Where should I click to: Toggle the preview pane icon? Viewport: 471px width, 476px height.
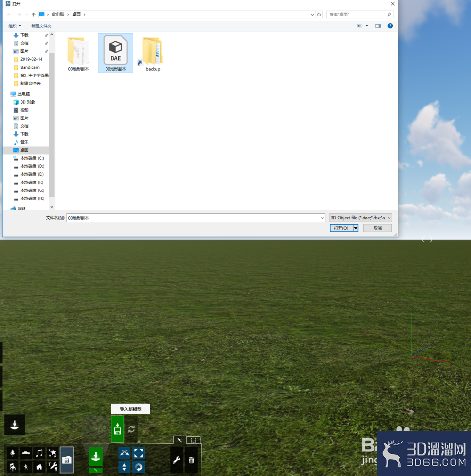tap(378, 26)
